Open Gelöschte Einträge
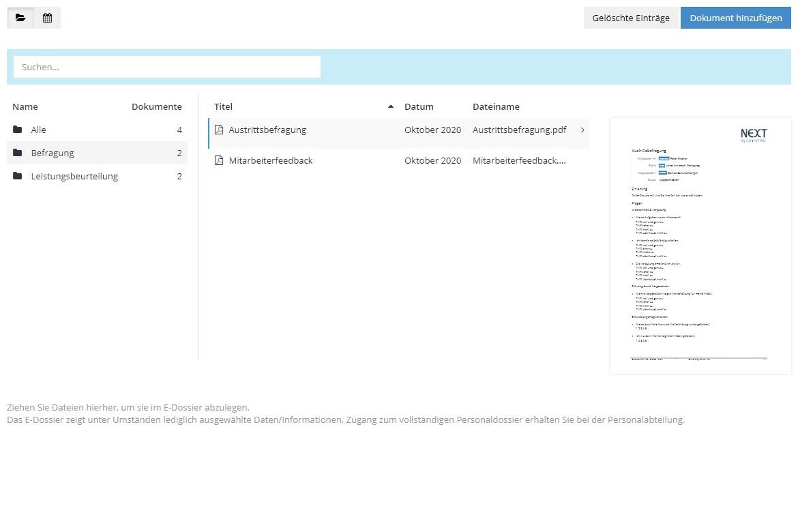The height and width of the screenshot is (532, 798). click(631, 18)
